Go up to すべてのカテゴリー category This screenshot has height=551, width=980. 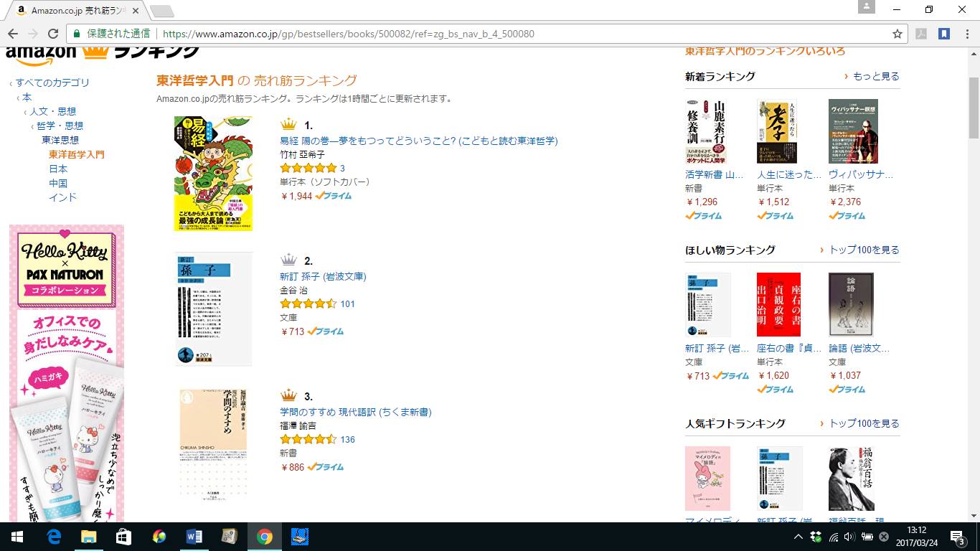coord(53,83)
